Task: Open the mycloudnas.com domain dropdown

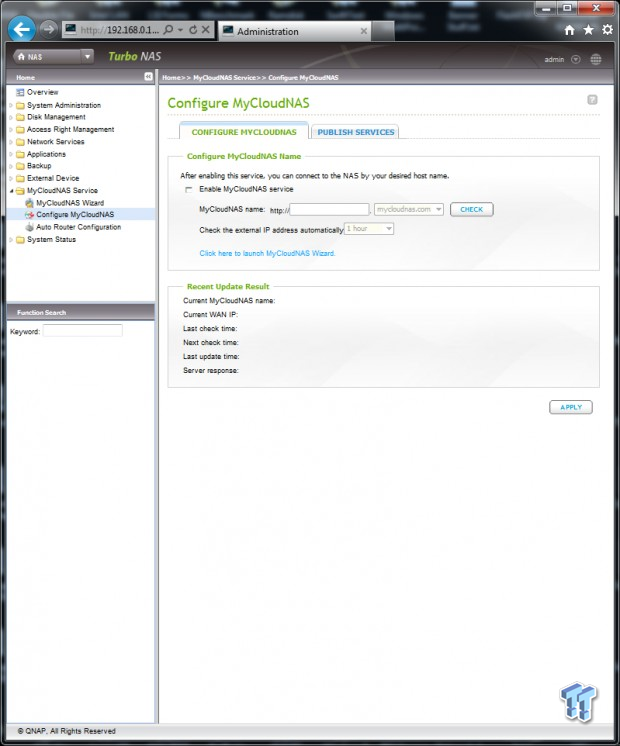Action: 409,209
